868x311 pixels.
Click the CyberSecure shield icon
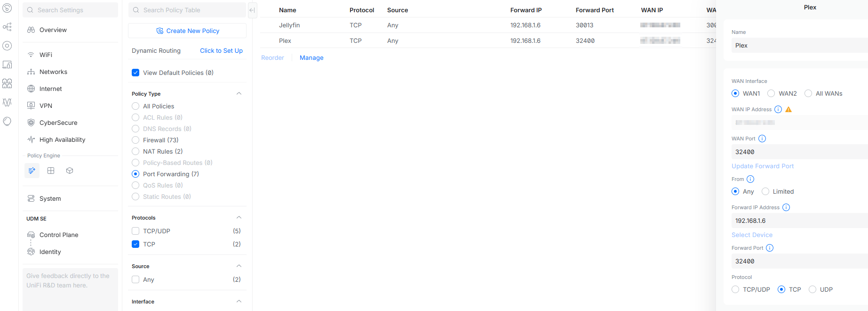31,123
